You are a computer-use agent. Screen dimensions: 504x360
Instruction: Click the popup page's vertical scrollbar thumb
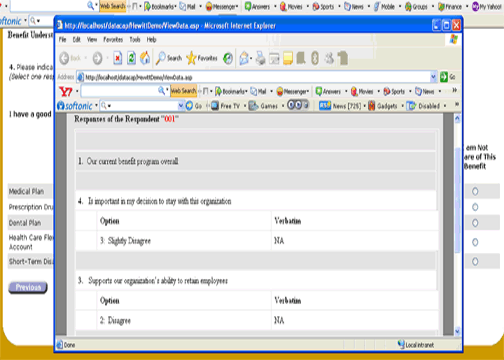coord(457,200)
